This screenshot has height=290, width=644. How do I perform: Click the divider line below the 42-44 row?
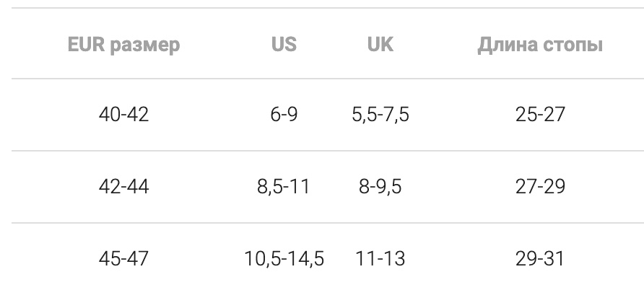point(322,223)
